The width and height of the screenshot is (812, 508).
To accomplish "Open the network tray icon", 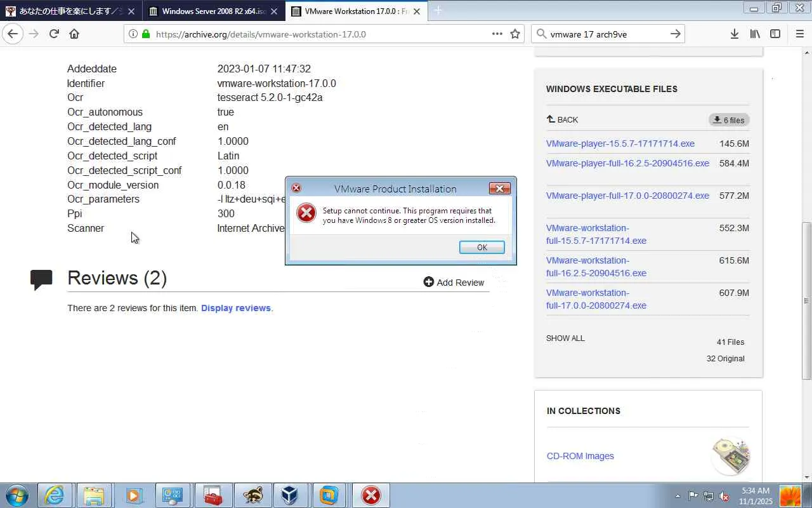I will point(708,497).
